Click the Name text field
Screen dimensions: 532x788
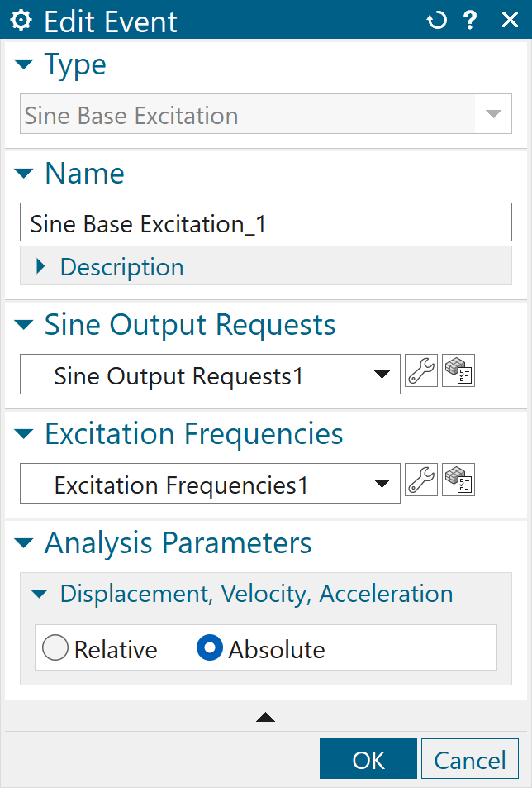(x=265, y=223)
